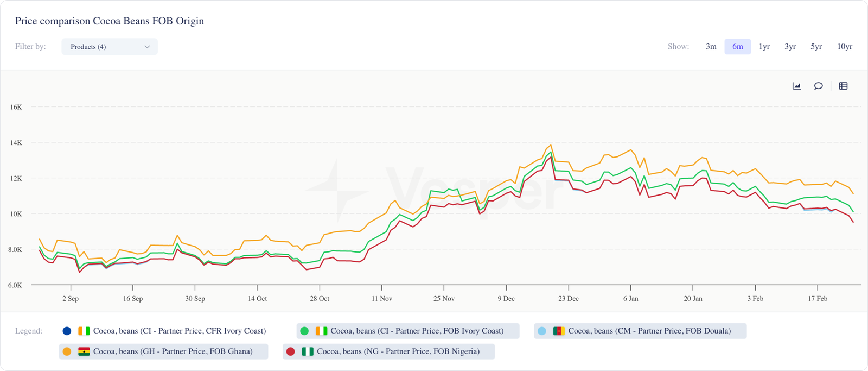
Task: Click the price peak on the Ghana line
Action: point(551,145)
